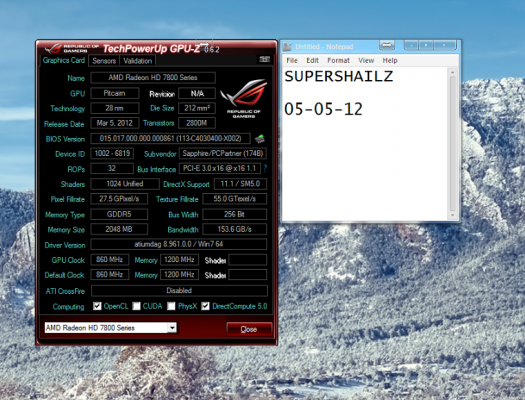Click the Bus Width field 256 Bit
Viewport: 525px width, 400px height.
(235, 214)
